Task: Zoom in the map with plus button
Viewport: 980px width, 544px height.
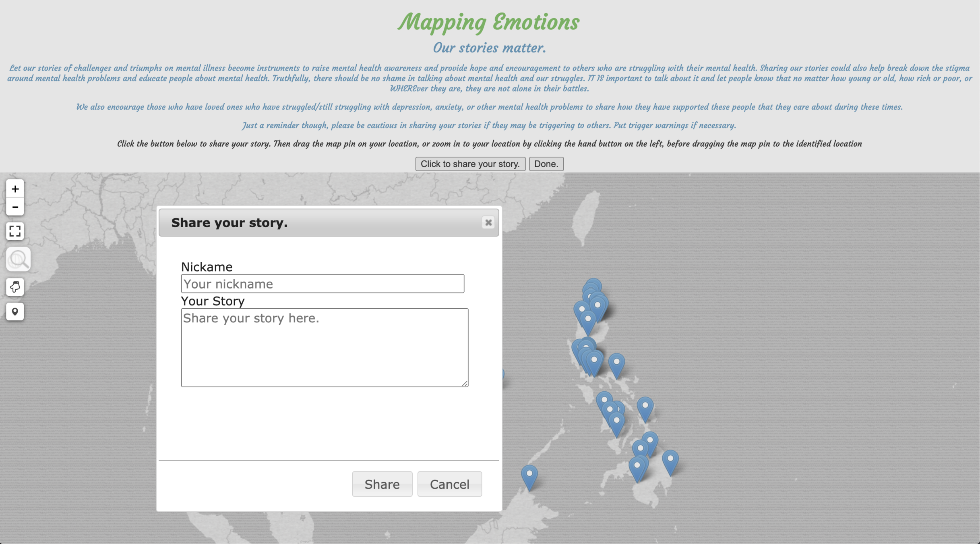Action: click(15, 189)
